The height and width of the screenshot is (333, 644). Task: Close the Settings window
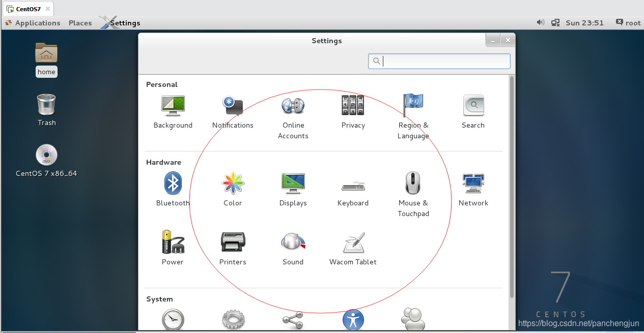point(507,40)
